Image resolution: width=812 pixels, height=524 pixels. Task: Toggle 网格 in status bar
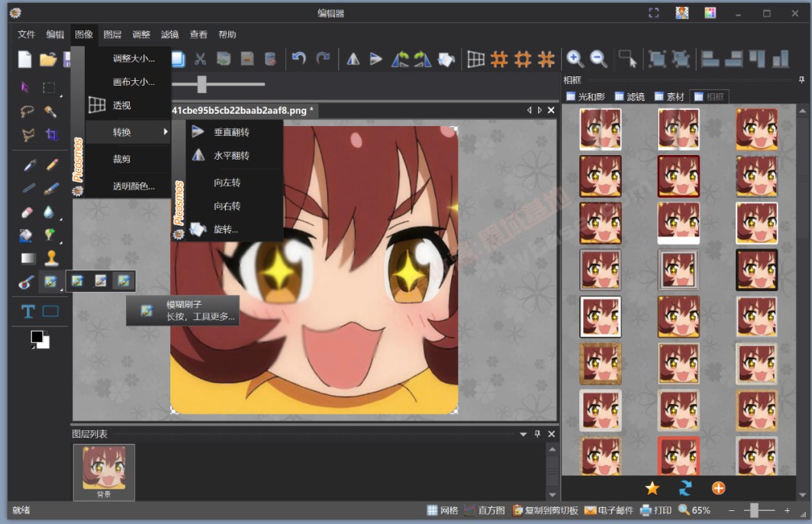(443, 510)
